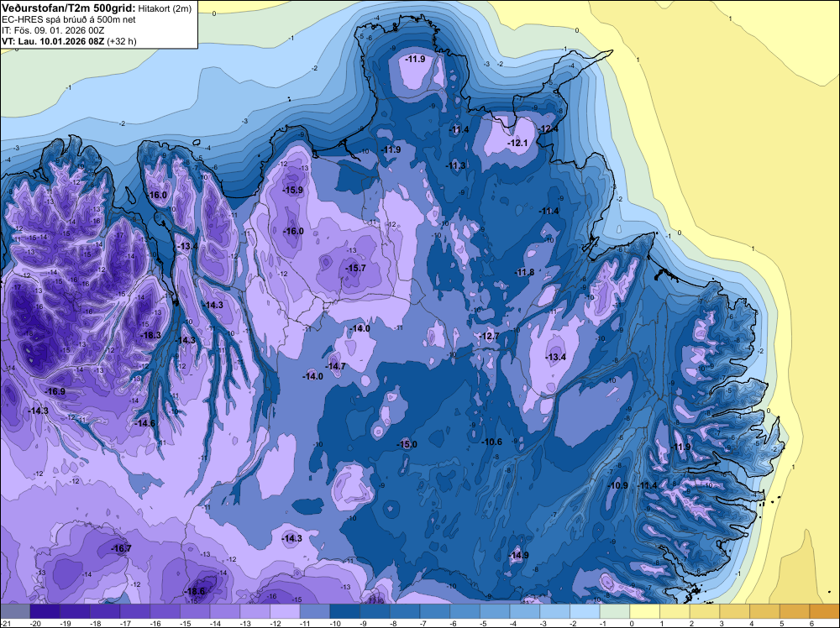Click the legend swatch labeled 4

[765, 611]
